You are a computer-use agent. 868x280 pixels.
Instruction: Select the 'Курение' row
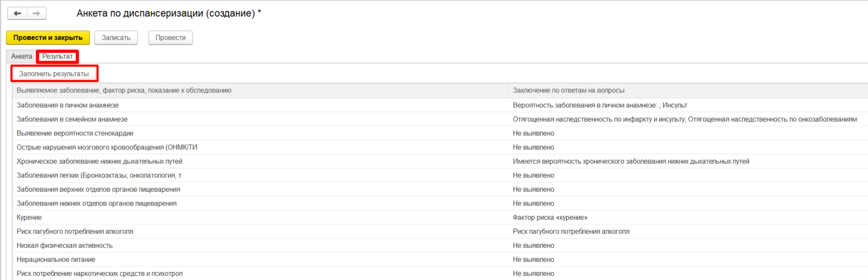coord(29,217)
